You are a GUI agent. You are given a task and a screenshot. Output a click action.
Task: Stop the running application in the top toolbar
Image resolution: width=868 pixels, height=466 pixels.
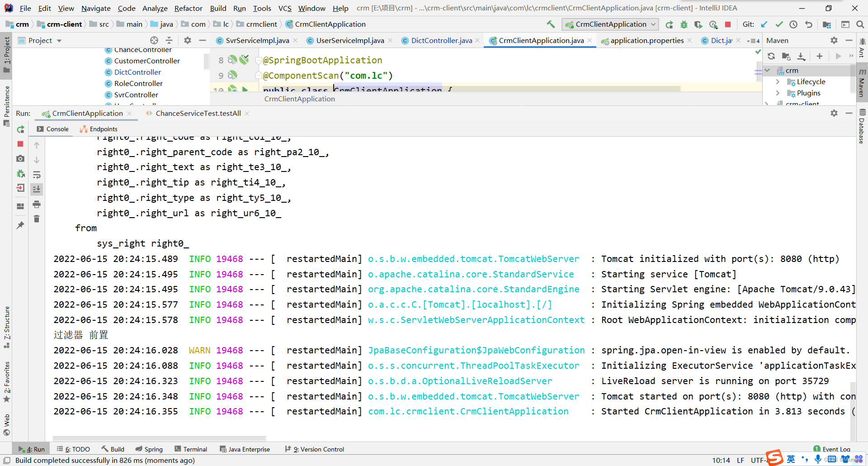(x=728, y=24)
